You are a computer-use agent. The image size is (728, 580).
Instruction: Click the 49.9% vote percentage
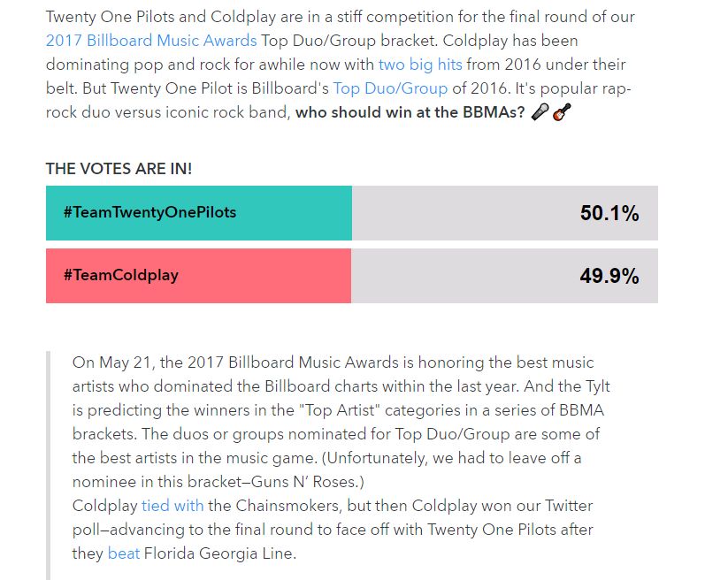point(609,276)
